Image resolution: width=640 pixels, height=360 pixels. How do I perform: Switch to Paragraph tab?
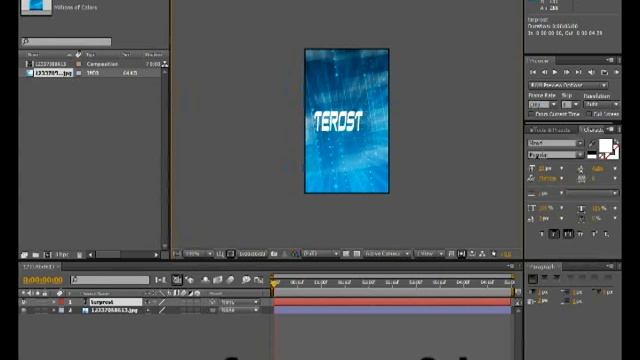[x=542, y=267]
